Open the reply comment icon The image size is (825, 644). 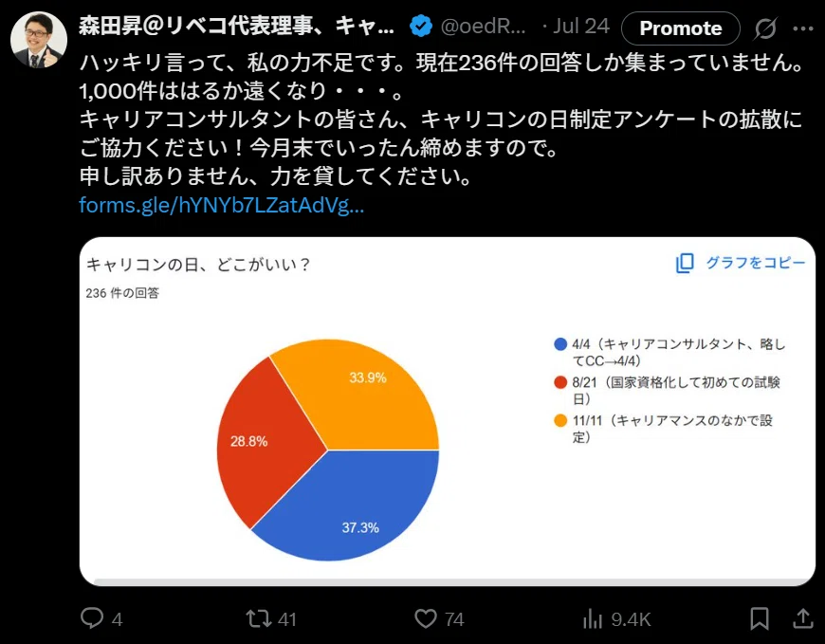click(92, 618)
